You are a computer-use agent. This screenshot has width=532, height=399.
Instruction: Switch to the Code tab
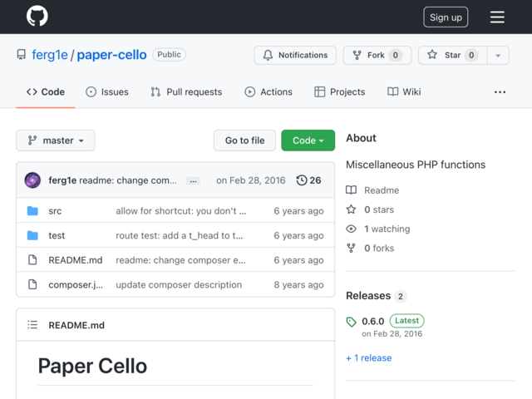(x=46, y=92)
